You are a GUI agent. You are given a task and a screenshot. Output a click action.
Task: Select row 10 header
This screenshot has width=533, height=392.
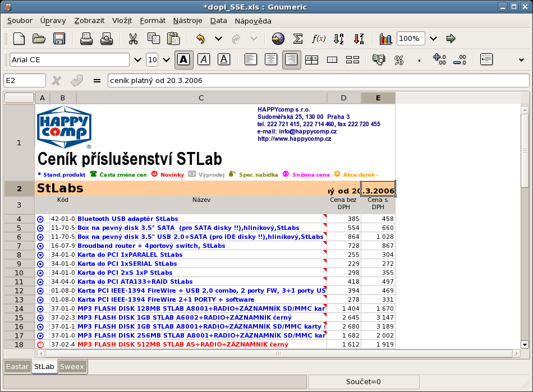pos(19,273)
